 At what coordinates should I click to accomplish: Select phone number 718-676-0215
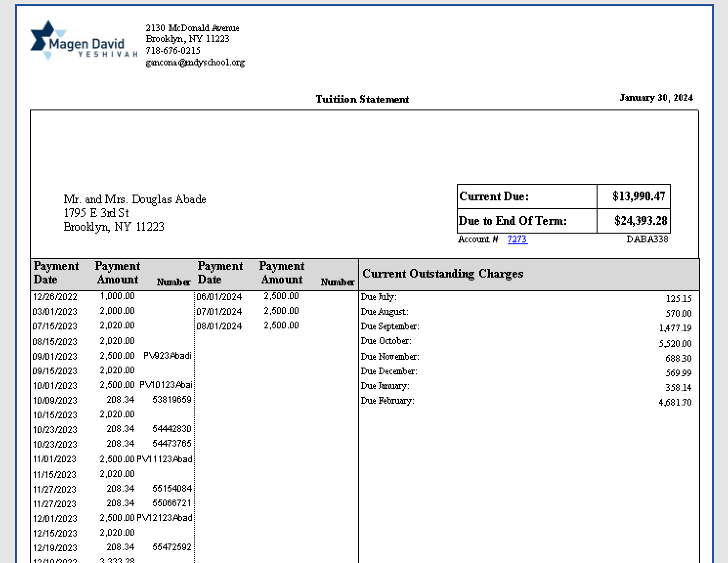pos(173,50)
